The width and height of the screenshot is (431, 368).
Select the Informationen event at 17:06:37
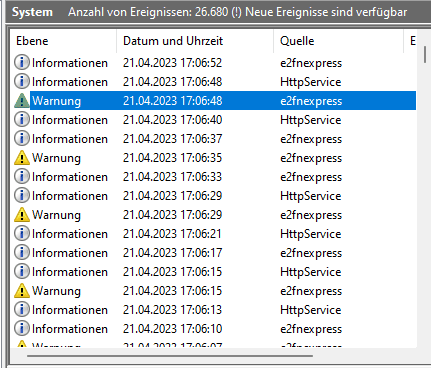tap(213, 139)
